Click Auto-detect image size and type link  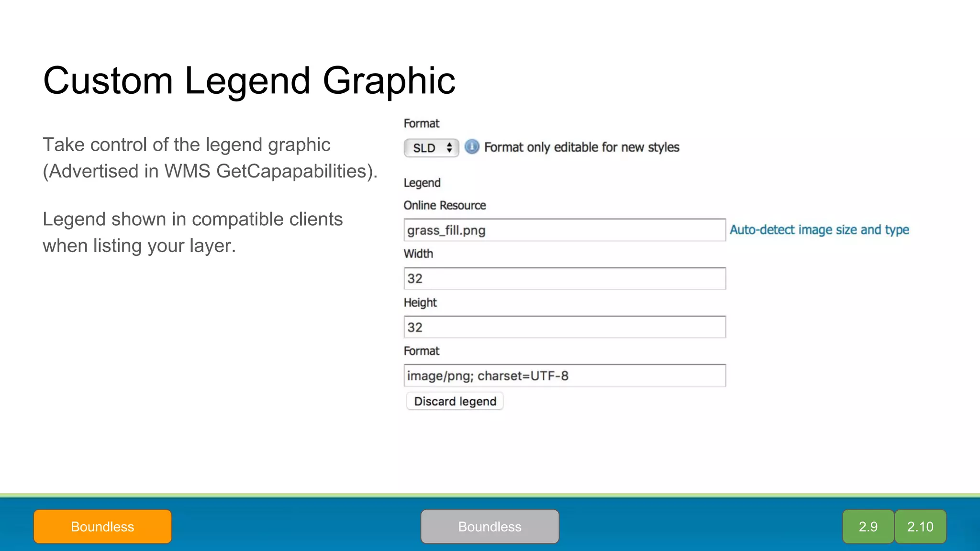pos(819,230)
